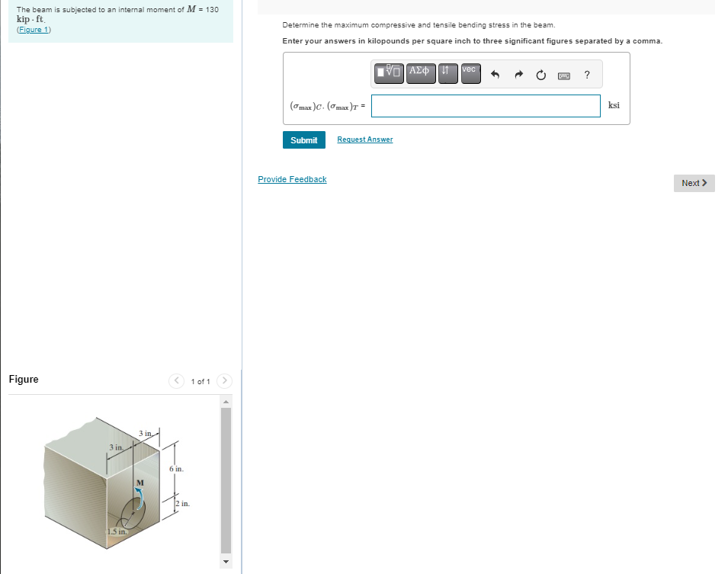Screen dimensions: 728x574
Task: Click the subscript/superscript arrows button
Action: point(447,73)
